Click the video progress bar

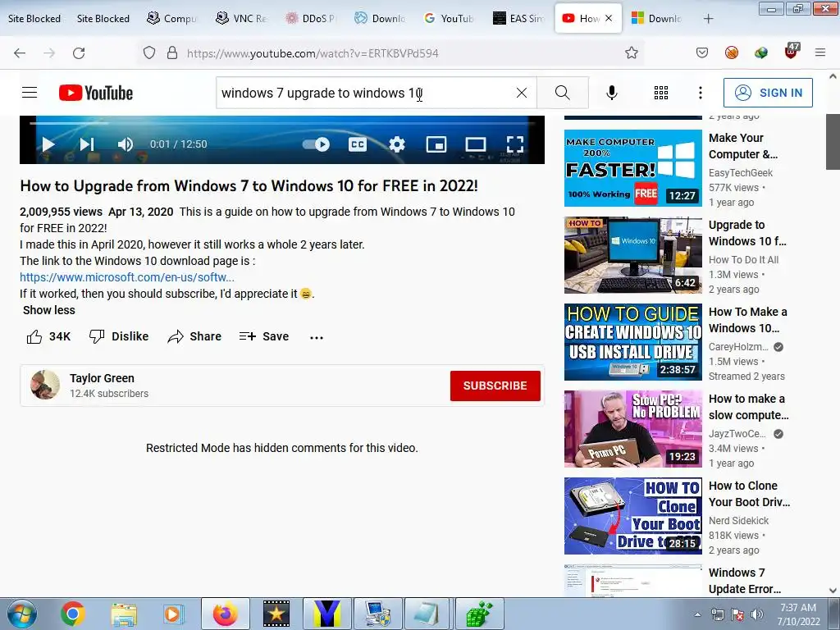tap(282, 123)
